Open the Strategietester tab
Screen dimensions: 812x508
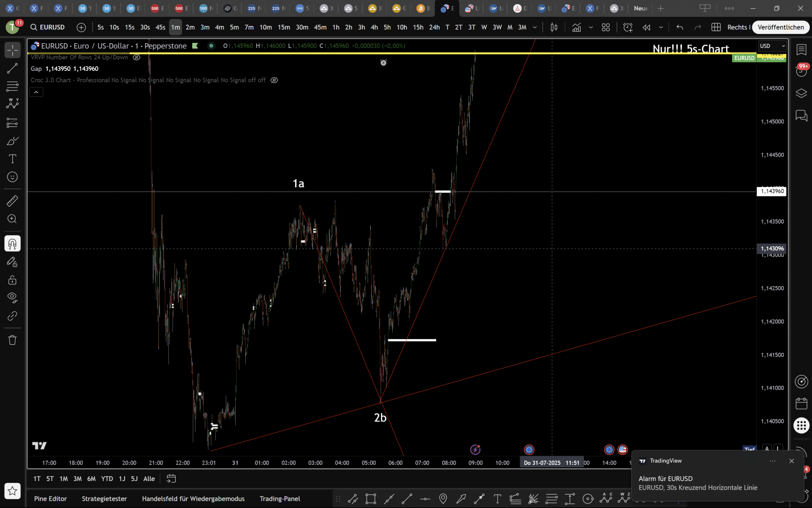(104, 499)
